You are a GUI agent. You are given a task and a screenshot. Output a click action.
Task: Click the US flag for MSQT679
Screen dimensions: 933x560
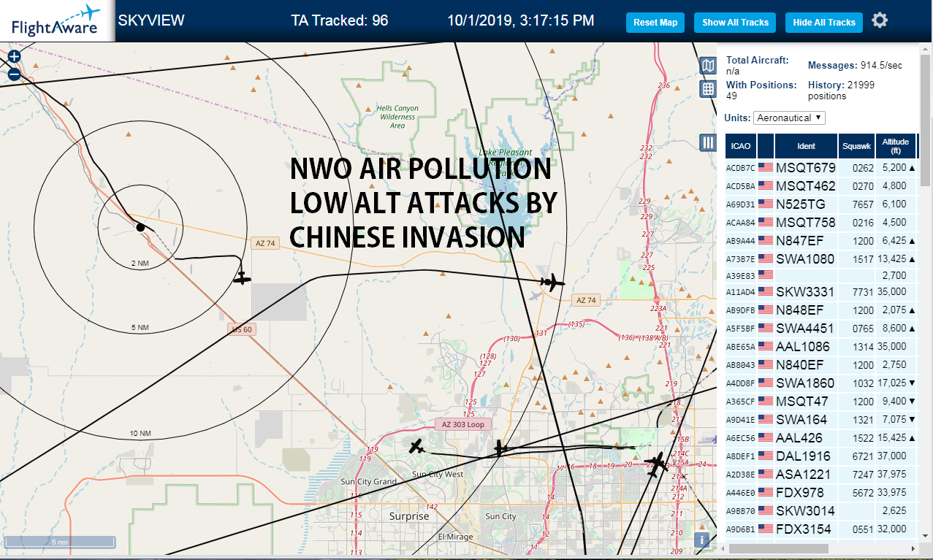[766, 167]
